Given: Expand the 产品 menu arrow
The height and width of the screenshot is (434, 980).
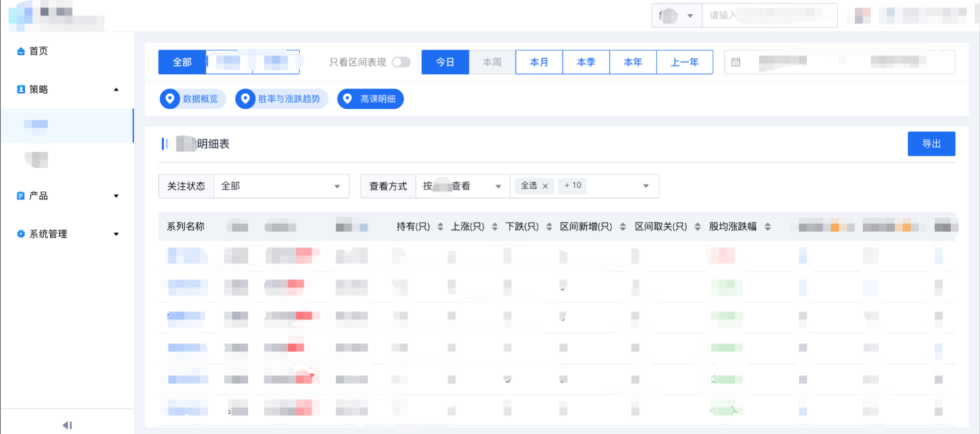Looking at the screenshot, I should 116,196.
